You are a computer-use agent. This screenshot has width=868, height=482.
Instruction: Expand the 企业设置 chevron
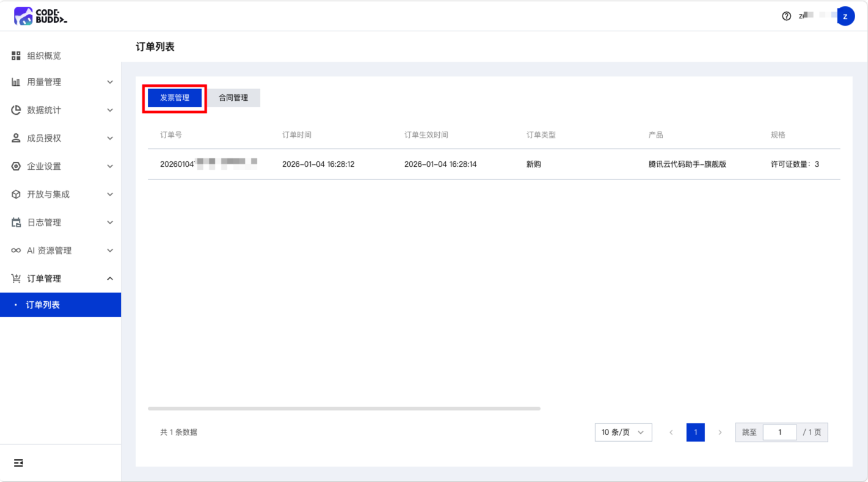(110, 166)
